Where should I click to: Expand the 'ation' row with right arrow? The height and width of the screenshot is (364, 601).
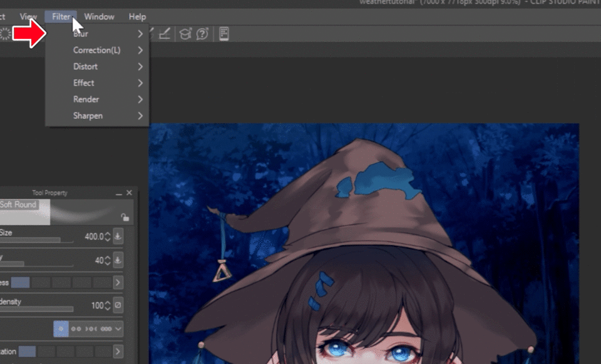pos(118,351)
